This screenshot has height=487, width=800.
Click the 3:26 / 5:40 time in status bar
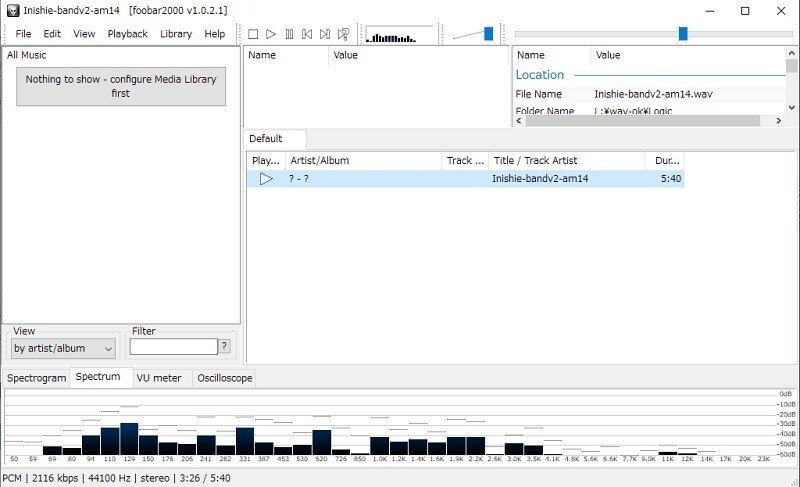click(x=205, y=478)
